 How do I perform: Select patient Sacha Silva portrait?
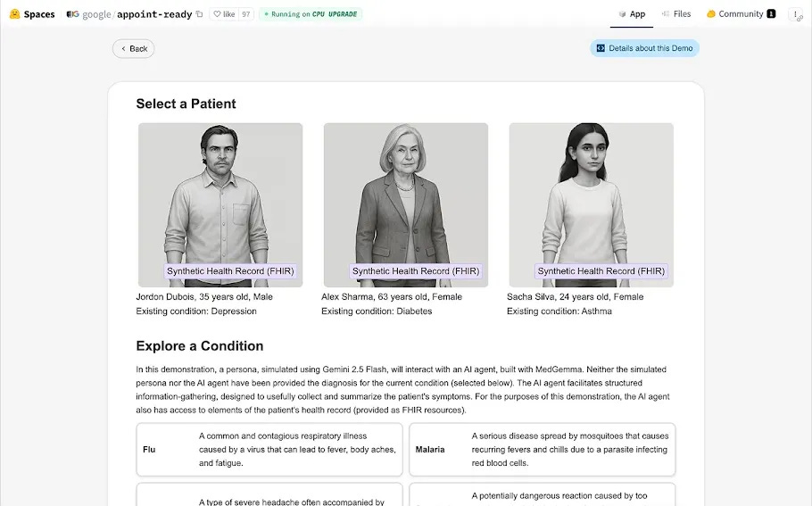pos(591,204)
